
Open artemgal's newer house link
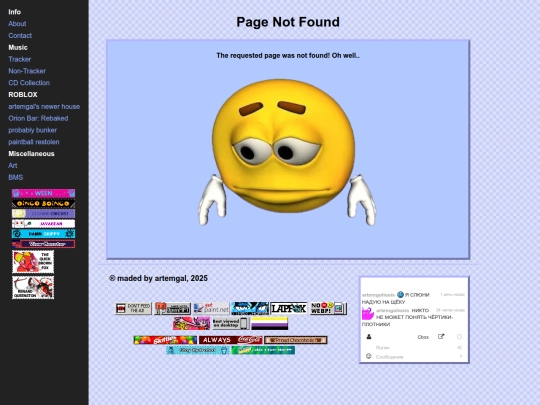click(44, 106)
